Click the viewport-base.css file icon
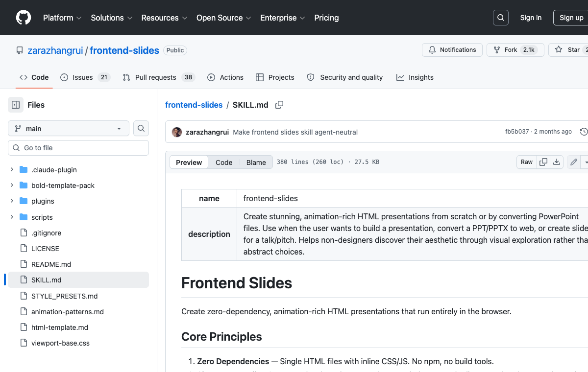The image size is (588, 372). coord(23,343)
